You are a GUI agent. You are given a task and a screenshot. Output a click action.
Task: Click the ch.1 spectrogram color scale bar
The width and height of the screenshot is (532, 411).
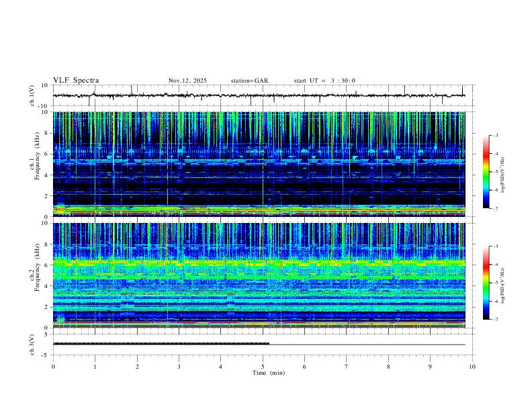[486, 172]
